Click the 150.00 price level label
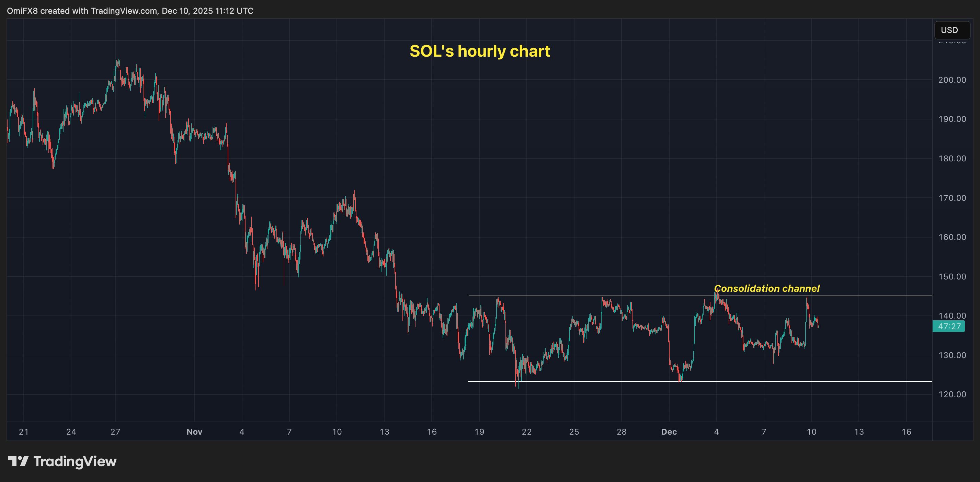This screenshot has width=980, height=482. pos(952,277)
